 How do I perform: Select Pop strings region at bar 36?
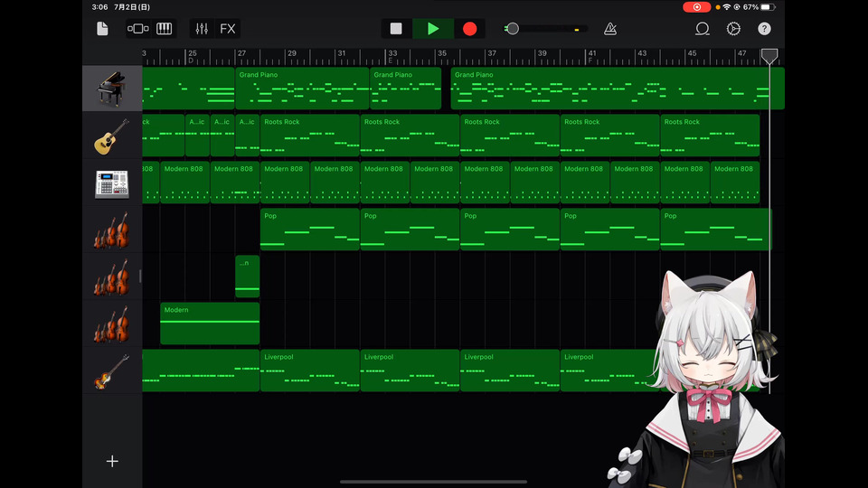tap(510, 230)
